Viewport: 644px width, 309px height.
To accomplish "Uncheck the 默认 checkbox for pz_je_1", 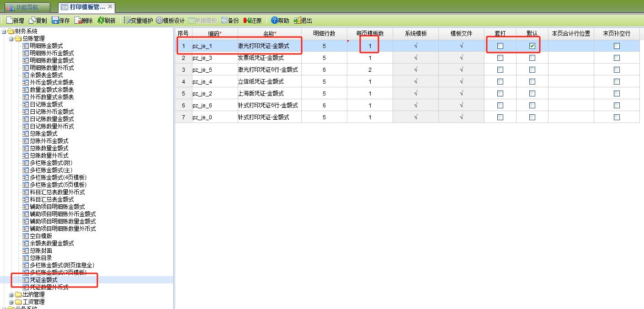I will pos(532,45).
